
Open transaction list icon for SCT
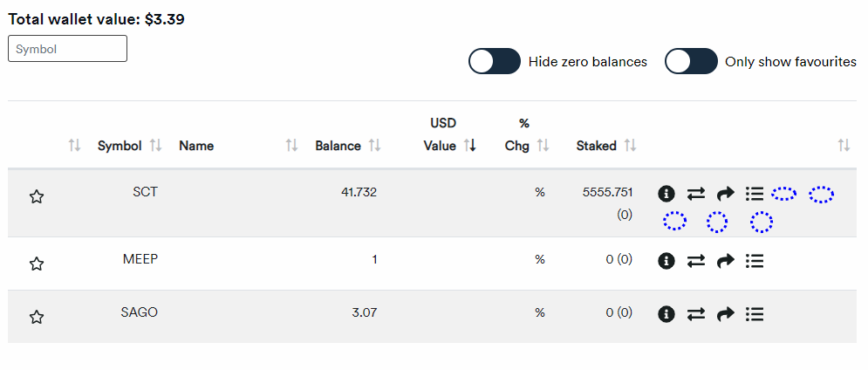(x=755, y=193)
